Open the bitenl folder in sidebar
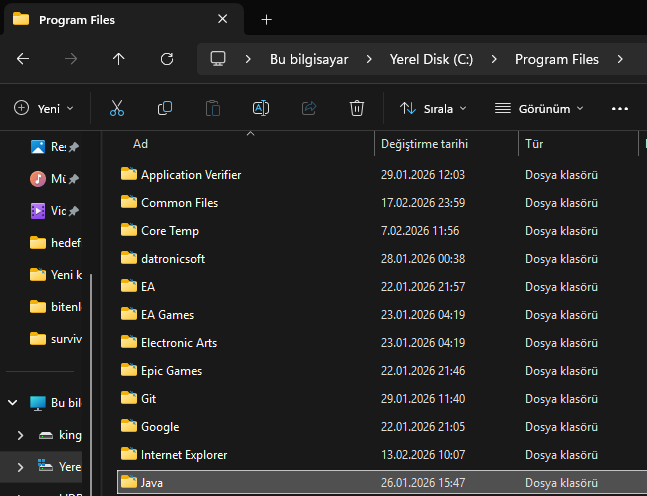 (56, 307)
